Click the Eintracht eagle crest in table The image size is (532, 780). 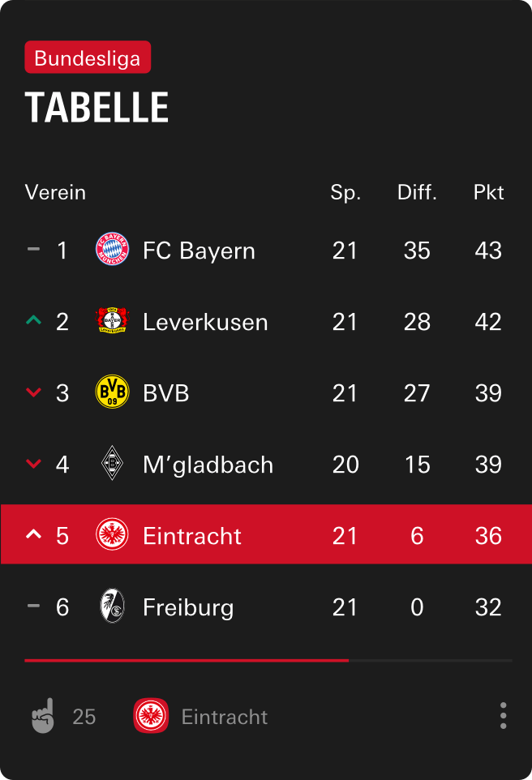point(112,536)
